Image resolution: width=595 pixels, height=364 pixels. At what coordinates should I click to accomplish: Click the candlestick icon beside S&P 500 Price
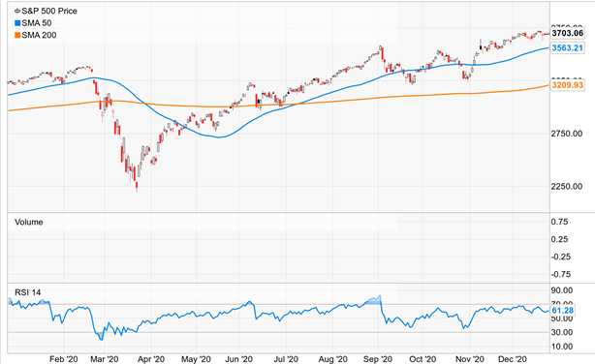pyautogui.click(x=17, y=12)
